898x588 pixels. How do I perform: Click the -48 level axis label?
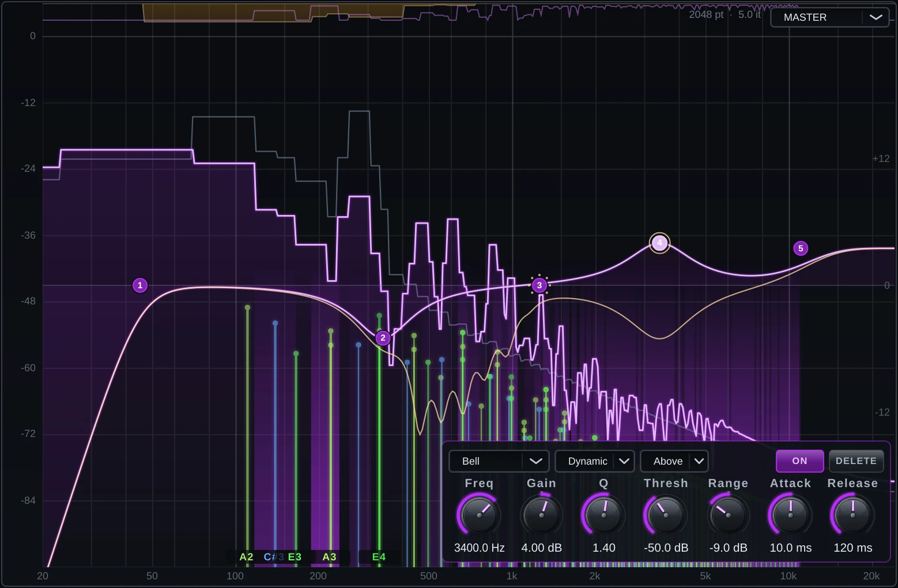[28, 301]
